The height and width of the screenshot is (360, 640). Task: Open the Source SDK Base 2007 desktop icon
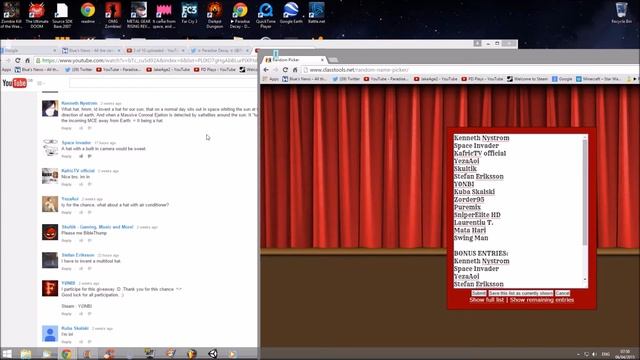(x=62, y=15)
